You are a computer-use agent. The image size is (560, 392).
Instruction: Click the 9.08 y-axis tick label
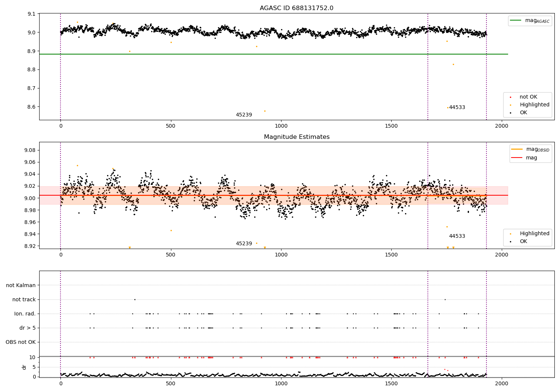tap(30, 150)
